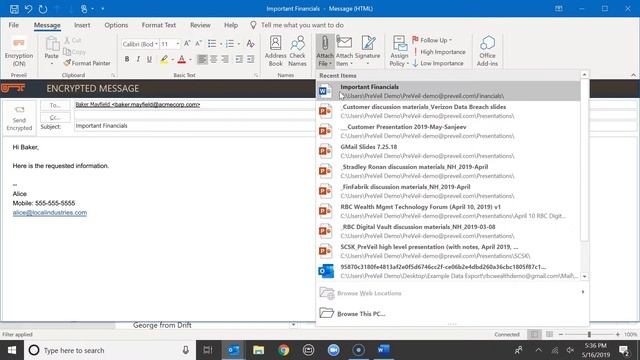Viewport: 640px width, 360px height.
Task: Open Google Chrome from the taskbar
Action: [x=284, y=350]
